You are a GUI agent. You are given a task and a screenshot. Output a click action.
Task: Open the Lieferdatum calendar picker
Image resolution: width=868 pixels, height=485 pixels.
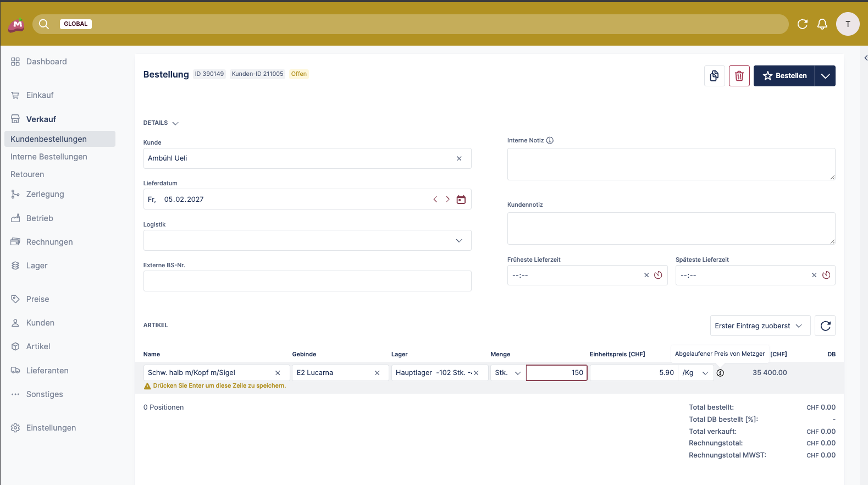[x=461, y=200]
